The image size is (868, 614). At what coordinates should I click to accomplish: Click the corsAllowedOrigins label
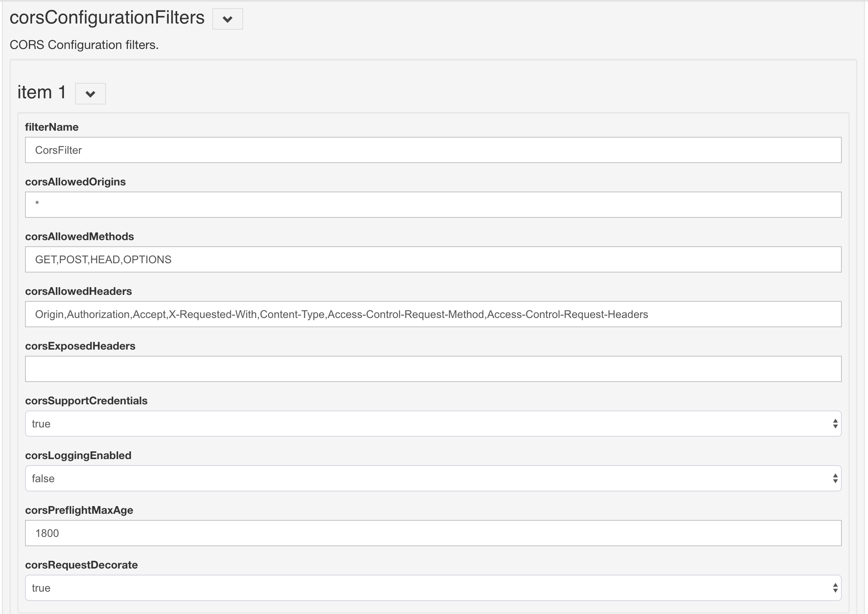click(75, 182)
